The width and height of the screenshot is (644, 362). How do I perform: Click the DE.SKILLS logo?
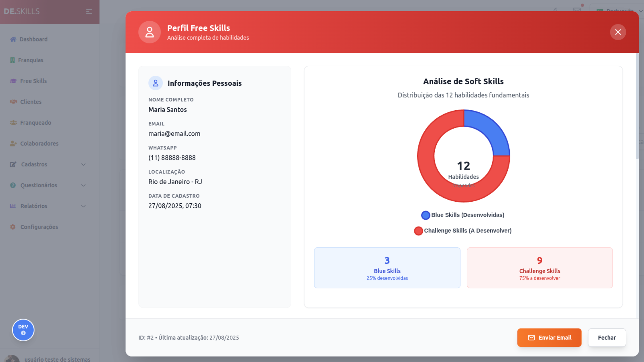pos(22,11)
